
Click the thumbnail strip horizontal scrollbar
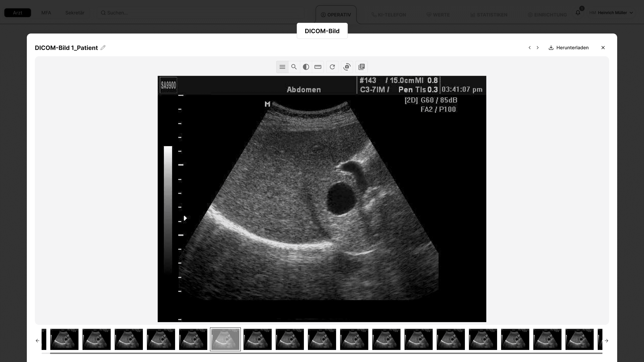click(325, 353)
